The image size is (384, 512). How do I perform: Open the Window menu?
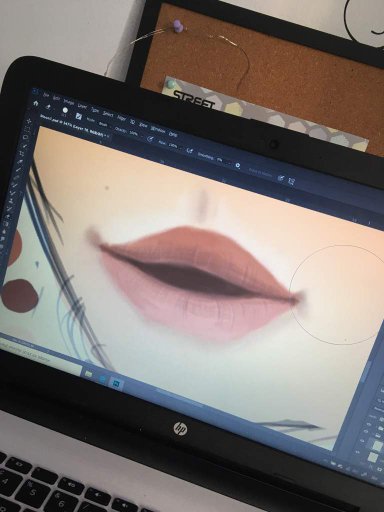point(157,129)
